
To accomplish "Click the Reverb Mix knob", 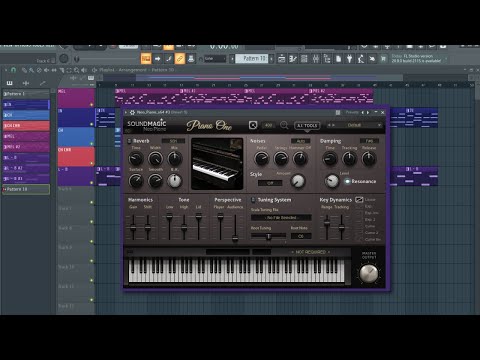I will (175, 159).
